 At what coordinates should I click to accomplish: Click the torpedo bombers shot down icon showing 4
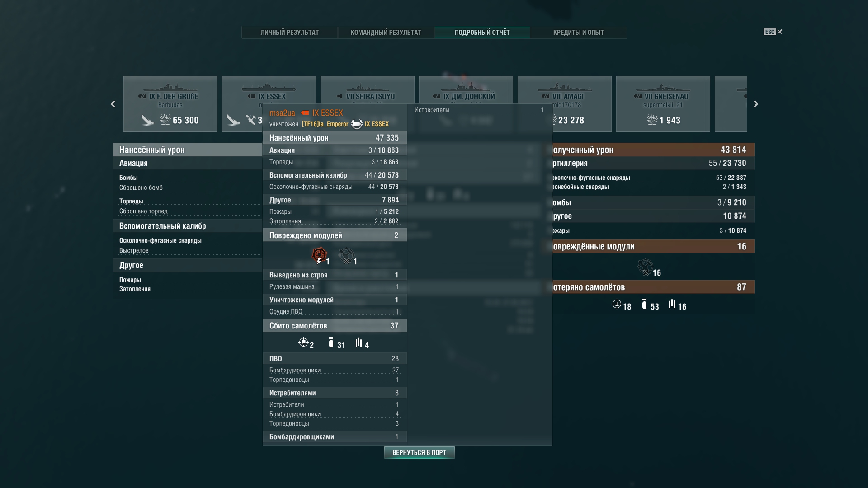[x=359, y=343]
